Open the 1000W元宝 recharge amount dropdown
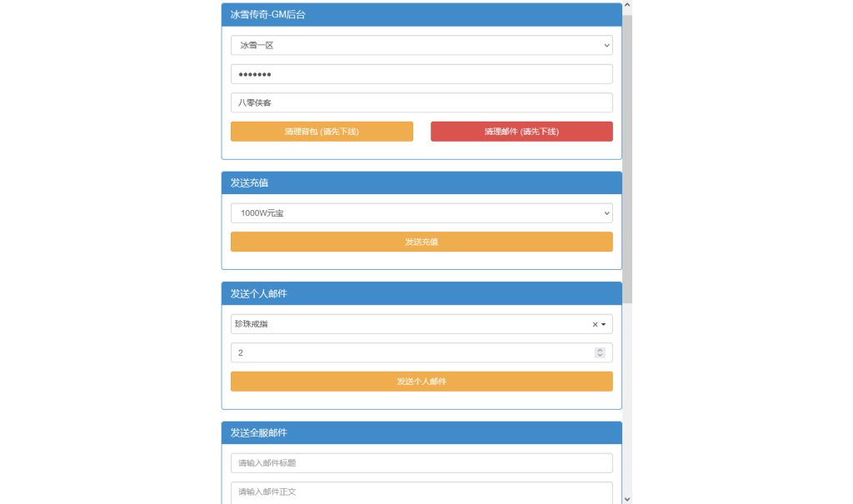853x504 pixels. 422,212
